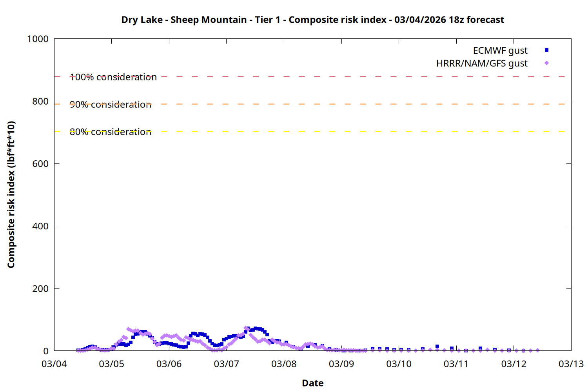Image resolution: width=588 pixels, height=392 pixels.
Task: Click the 03/04 date tick label
Action: coord(54,364)
